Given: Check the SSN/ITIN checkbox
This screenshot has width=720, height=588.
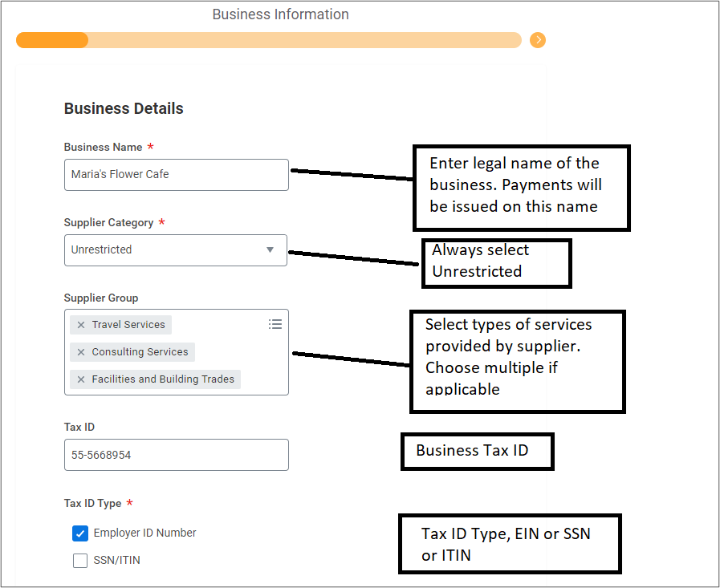Looking at the screenshot, I should [80, 561].
